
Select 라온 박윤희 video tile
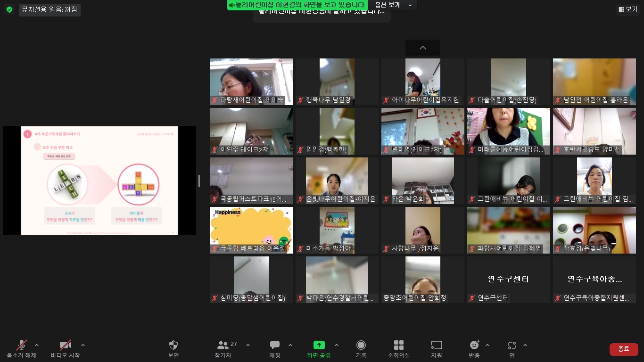[423, 181]
